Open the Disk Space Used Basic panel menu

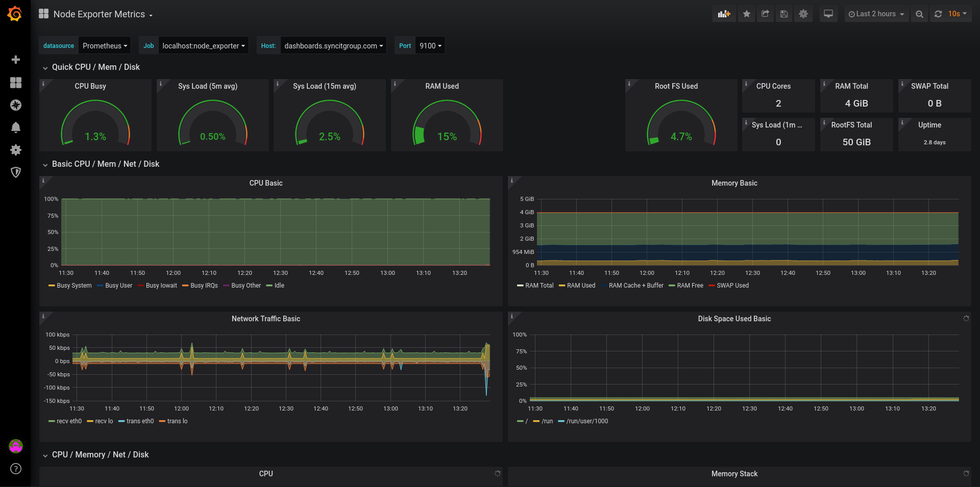pos(734,319)
